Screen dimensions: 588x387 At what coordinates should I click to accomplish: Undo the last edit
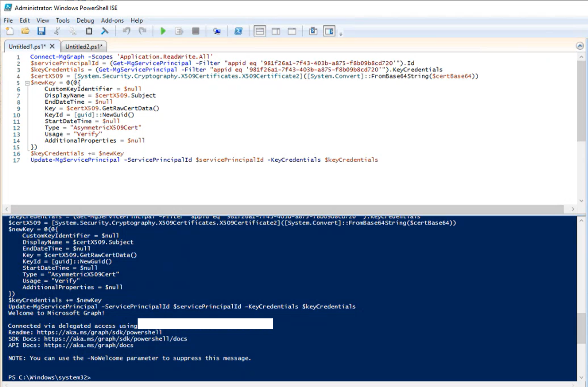126,31
